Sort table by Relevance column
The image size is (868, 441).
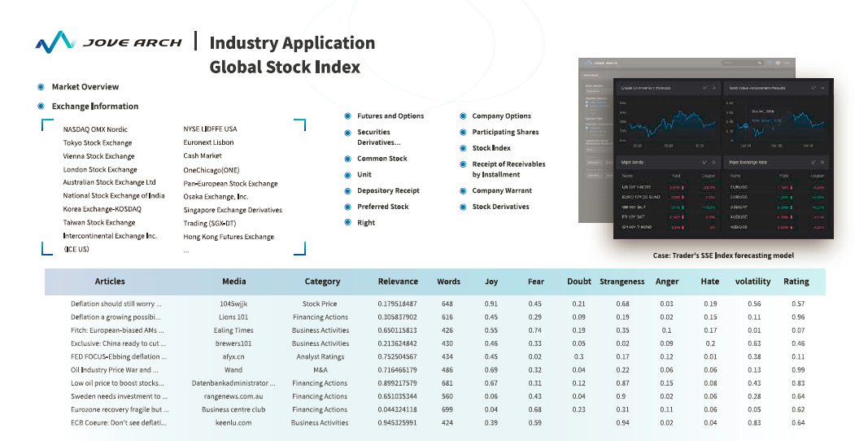tap(398, 282)
